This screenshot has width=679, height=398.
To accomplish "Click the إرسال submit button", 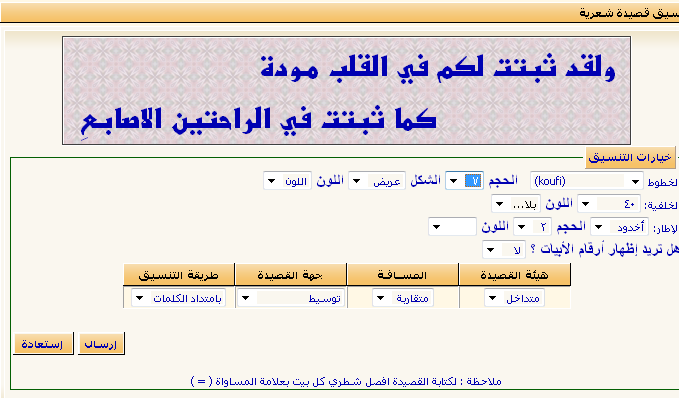I will [x=101, y=344].
